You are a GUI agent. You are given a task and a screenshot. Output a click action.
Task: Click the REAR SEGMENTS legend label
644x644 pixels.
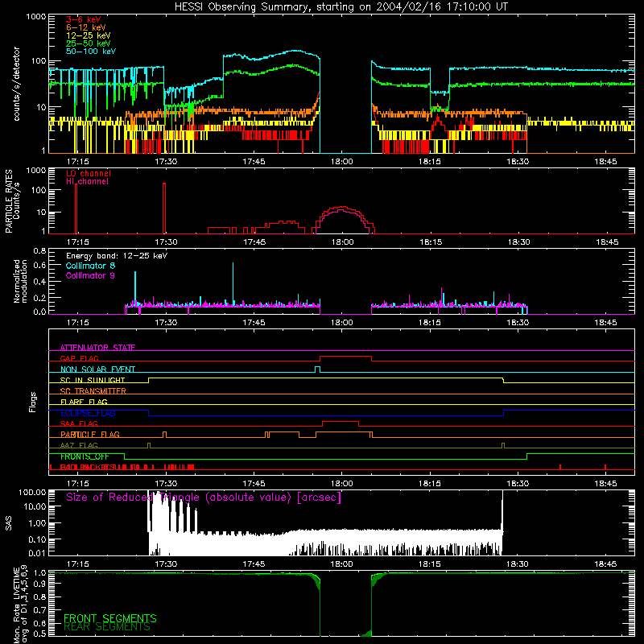[107, 627]
